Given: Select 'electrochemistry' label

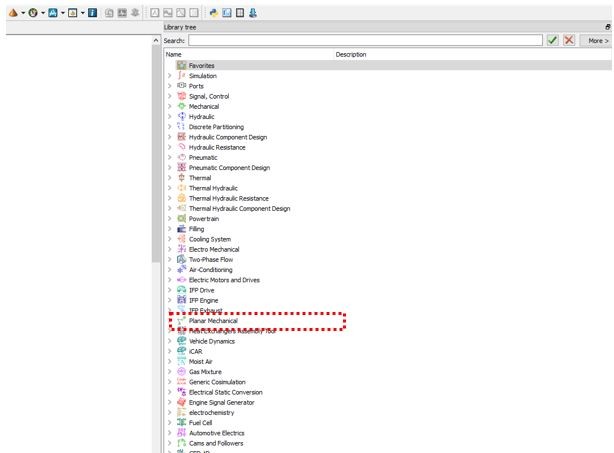Looking at the screenshot, I should (x=211, y=412).
